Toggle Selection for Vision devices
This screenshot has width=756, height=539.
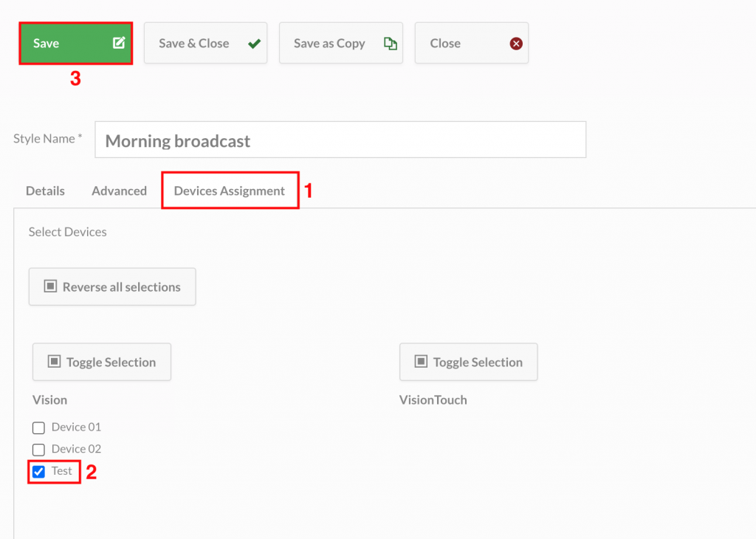[102, 362]
